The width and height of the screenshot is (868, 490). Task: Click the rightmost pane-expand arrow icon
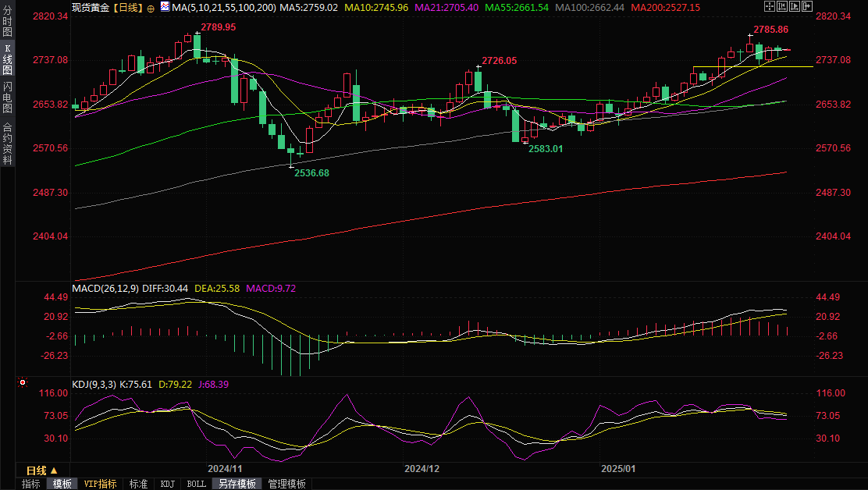click(807, 6)
